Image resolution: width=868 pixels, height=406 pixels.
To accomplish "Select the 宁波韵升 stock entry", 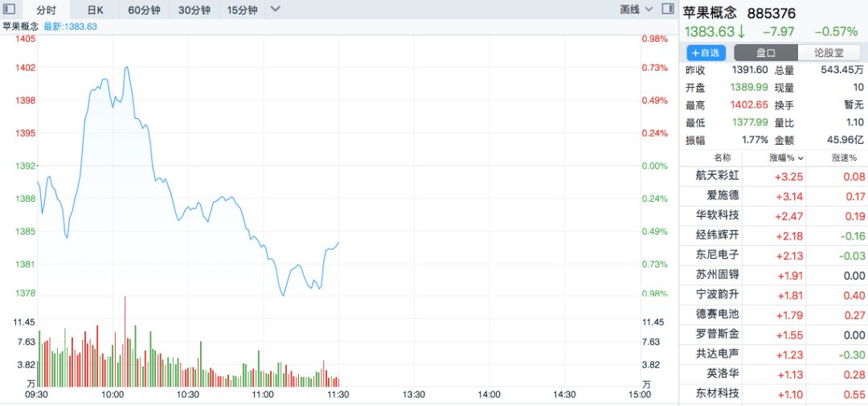I will click(x=773, y=295).
